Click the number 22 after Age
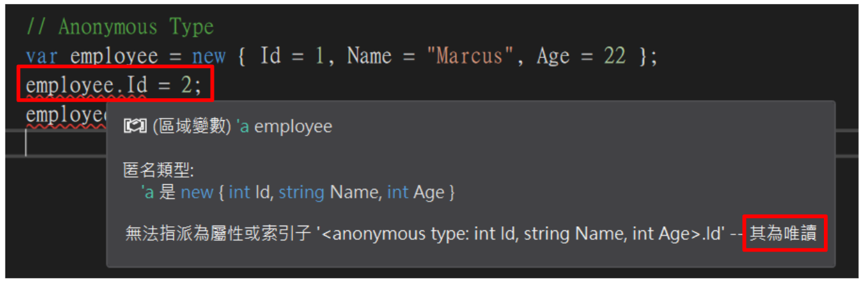Image resolution: width=868 pixels, height=283 pixels. tap(615, 56)
